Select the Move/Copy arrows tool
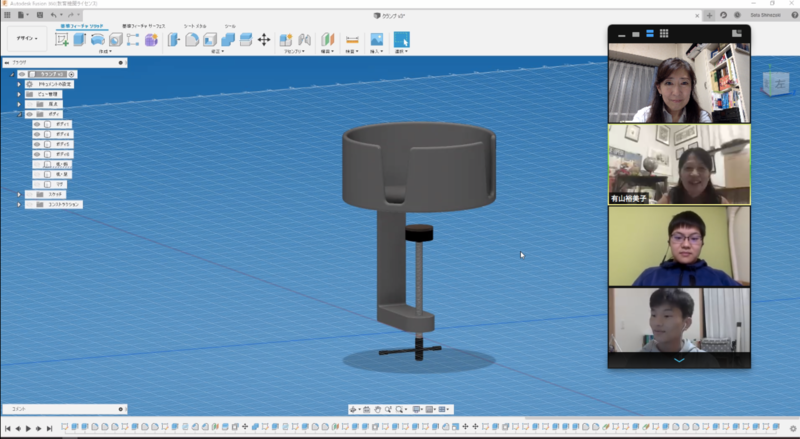Image resolution: width=800 pixels, height=439 pixels. 264,39
